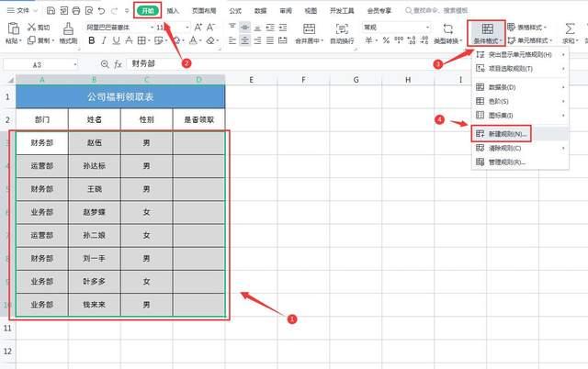
Task: Toggle bottom vertical alignment
Action: point(257,27)
